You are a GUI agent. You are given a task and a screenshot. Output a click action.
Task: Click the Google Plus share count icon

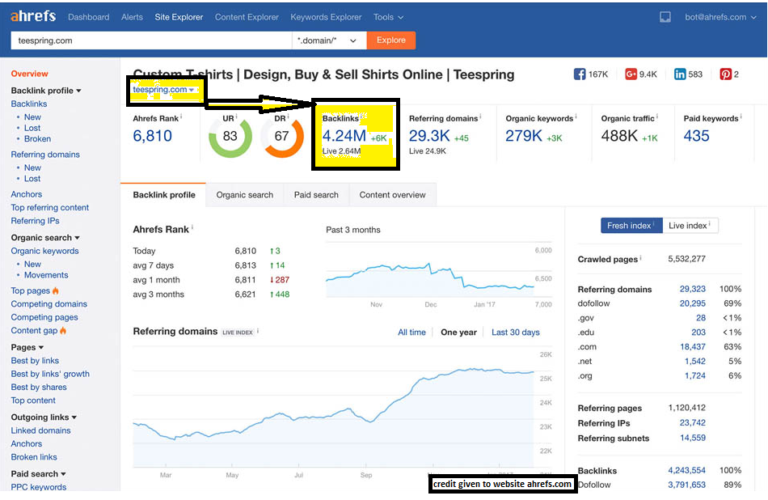630,74
